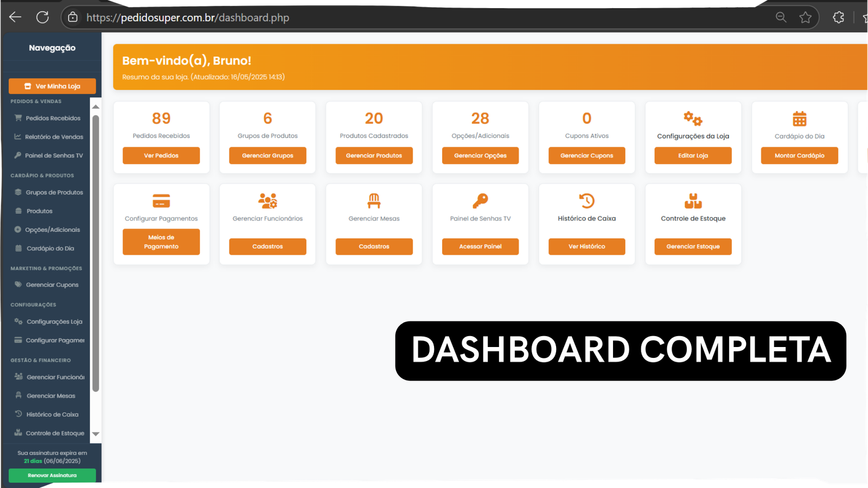Screen dimensions: 868x488
Task: Open Gerenciar Cupons in the sidebar menu
Action: point(52,284)
